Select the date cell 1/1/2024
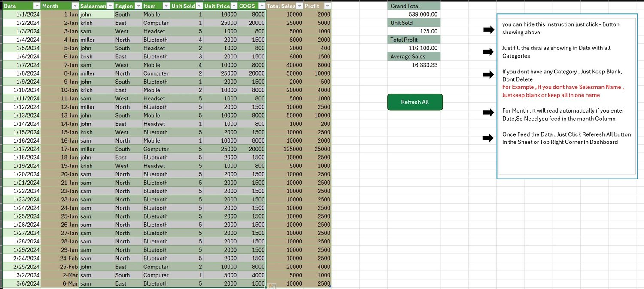Screen dimensions: 644x289 pos(21,15)
